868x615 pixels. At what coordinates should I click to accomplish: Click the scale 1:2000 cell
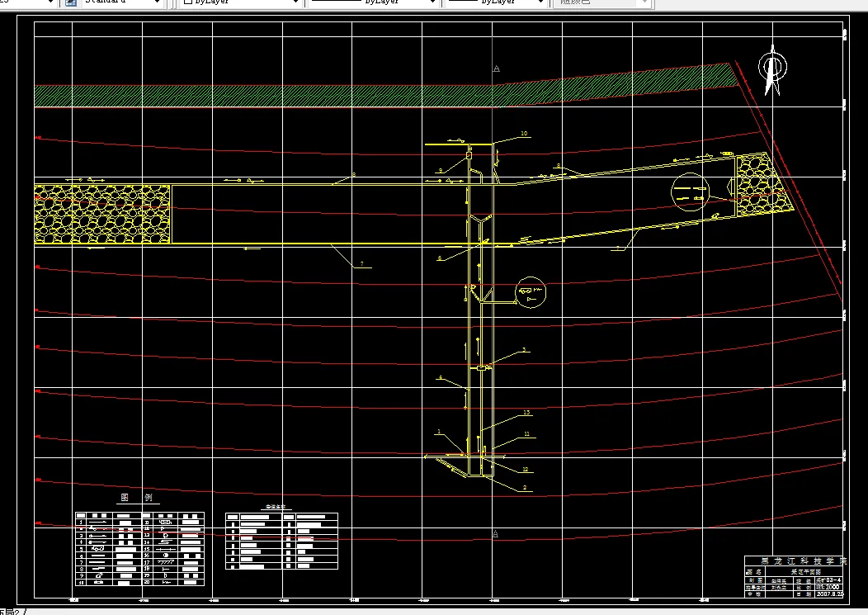coord(828,587)
